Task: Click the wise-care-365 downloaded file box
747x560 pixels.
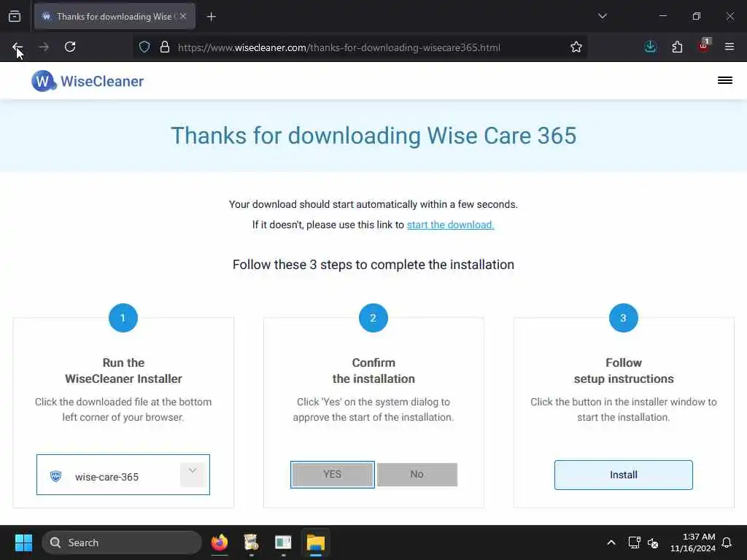Action: pos(123,475)
